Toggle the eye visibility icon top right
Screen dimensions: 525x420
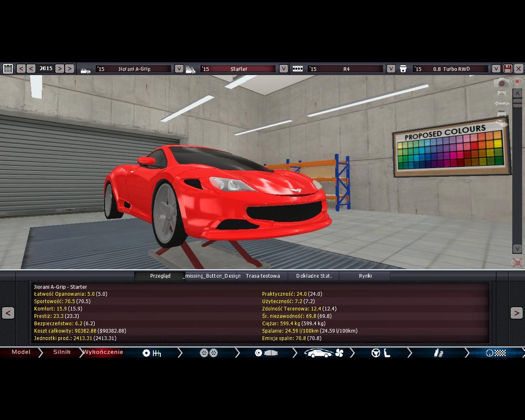tap(518, 82)
